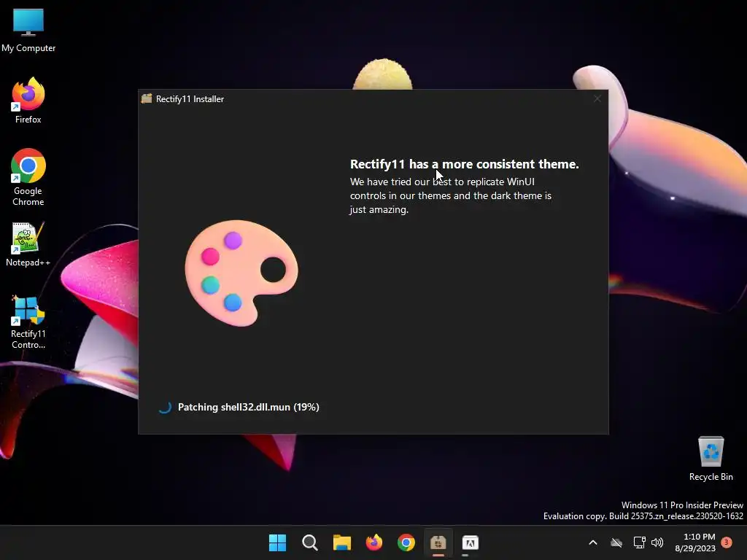Close the Rectify11 Installer window
Viewport: 747px width, 560px height.
[597, 98]
